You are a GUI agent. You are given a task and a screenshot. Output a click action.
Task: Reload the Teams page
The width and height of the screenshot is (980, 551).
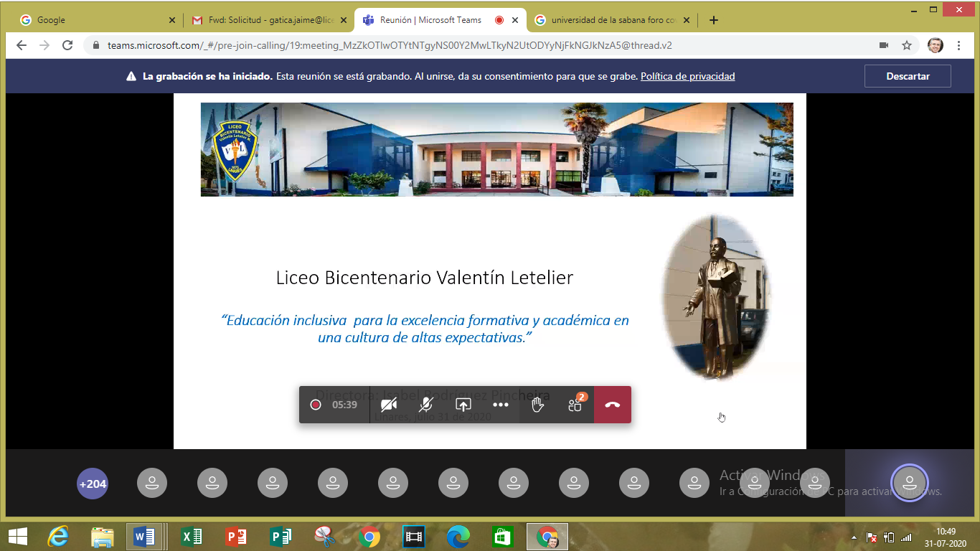[67, 45]
